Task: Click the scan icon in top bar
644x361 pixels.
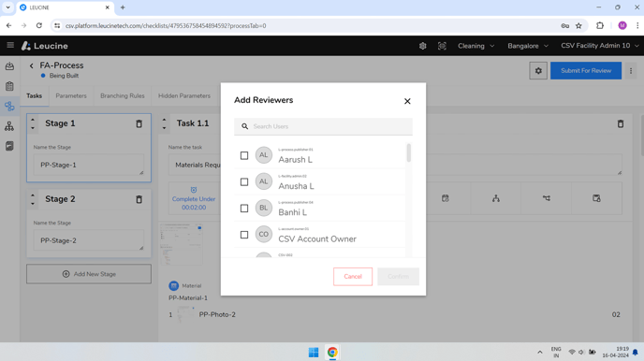Action: (442, 46)
